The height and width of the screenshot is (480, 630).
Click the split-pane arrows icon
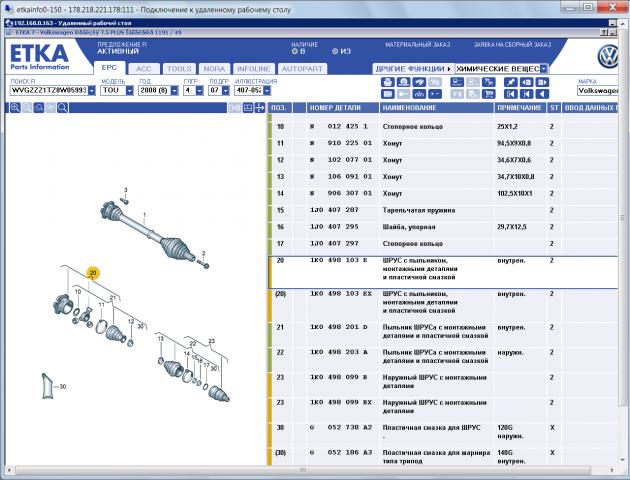[260, 108]
